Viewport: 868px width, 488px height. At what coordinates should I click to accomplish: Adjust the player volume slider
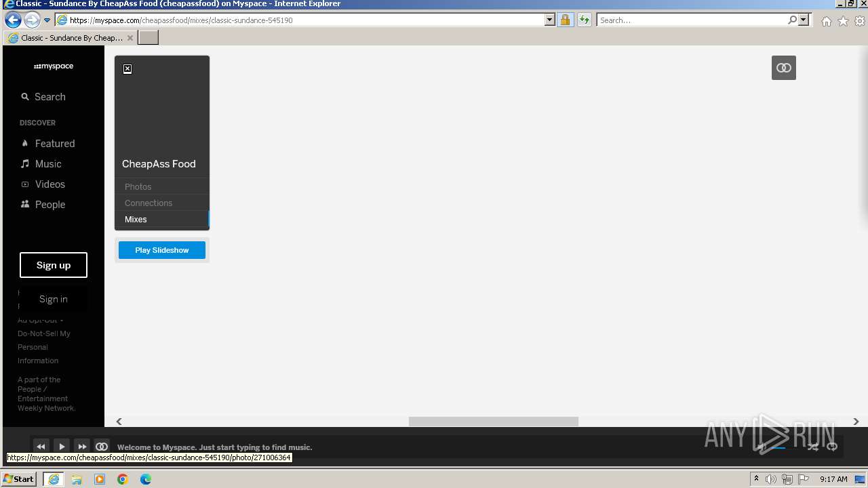[x=778, y=447]
